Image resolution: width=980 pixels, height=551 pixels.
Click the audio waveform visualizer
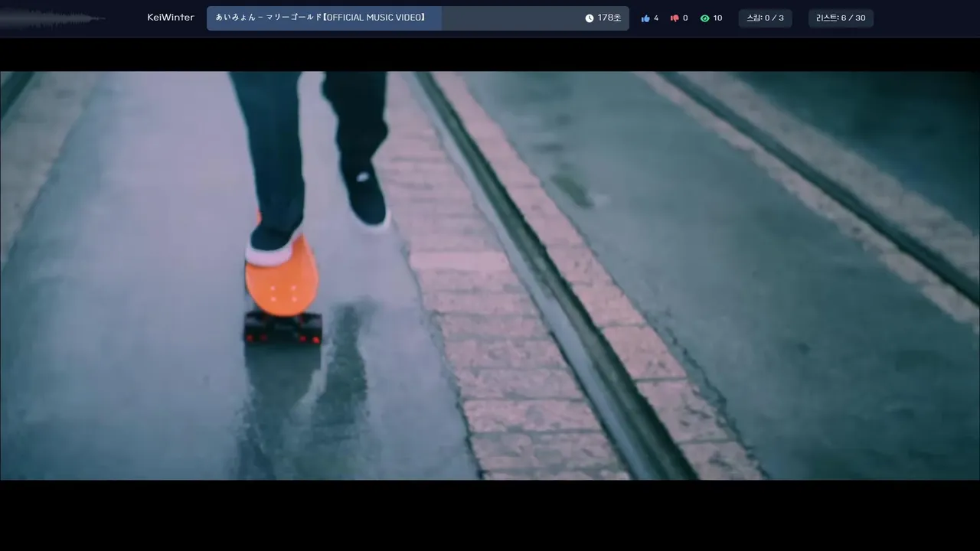(52, 18)
